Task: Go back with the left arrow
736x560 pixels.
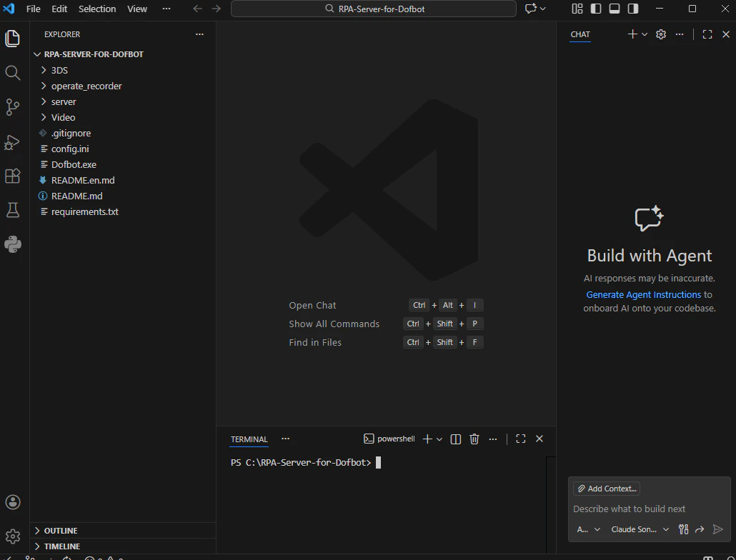Action: 198,9
